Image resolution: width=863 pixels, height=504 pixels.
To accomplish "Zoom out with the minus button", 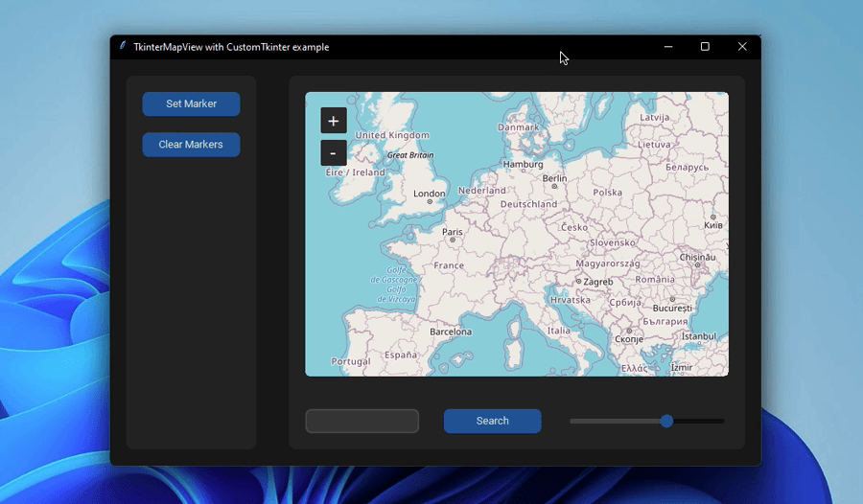I will [x=333, y=153].
